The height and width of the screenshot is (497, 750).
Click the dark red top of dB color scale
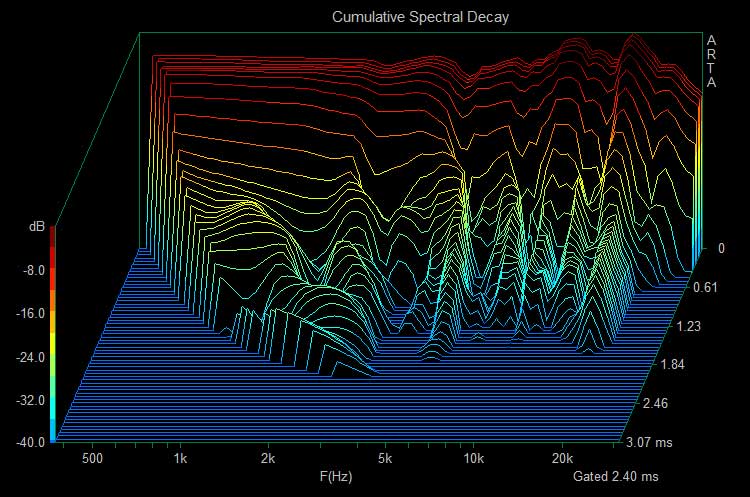[53, 236]
